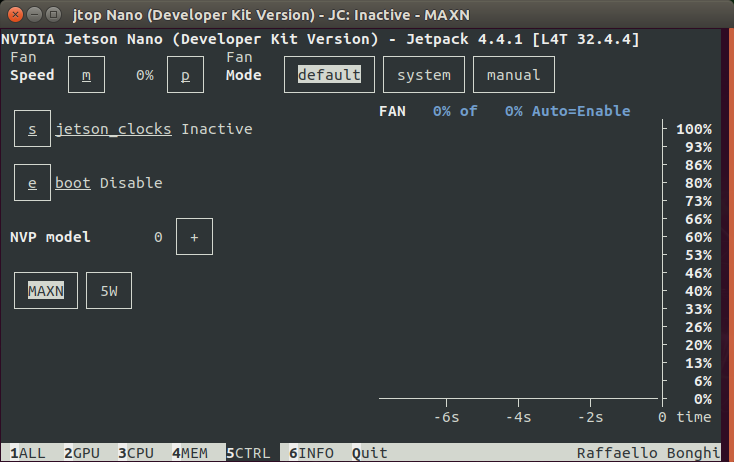Click Quit in the bottom bar
Image resolution: width=734 pixels, height=462 pixels.
pos(370,453)
